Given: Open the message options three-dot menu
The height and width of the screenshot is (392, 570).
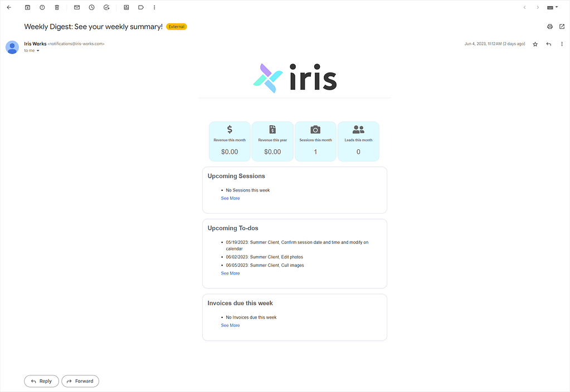Looking at the screenshot, I should point(562,44).
